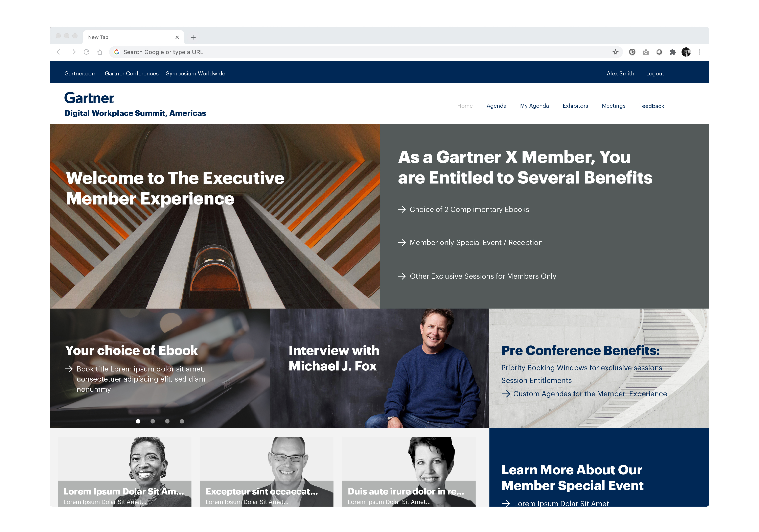
Task: Select fourth Ebook carousel dot
Action: point(182,421)
